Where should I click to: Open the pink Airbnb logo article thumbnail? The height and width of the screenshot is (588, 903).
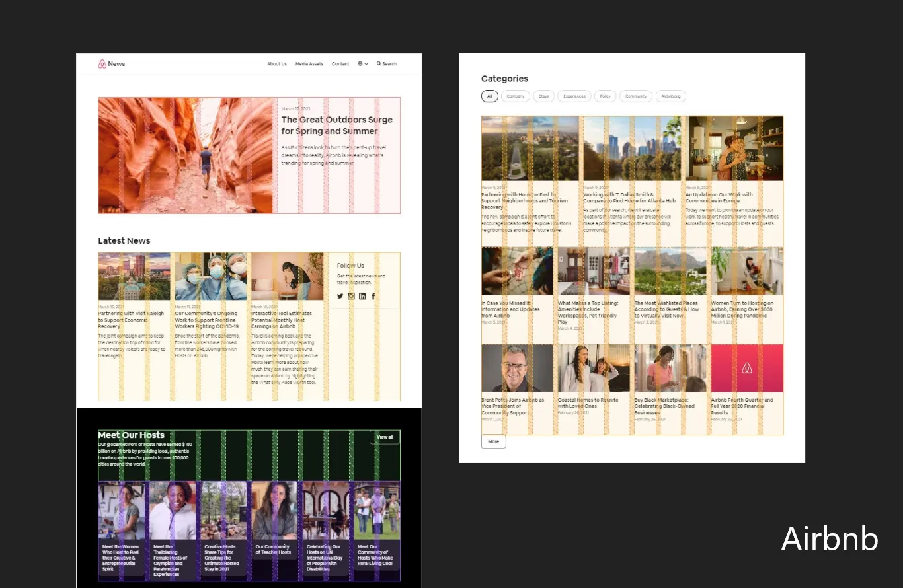pyautogui.click(x=746, y=368)
